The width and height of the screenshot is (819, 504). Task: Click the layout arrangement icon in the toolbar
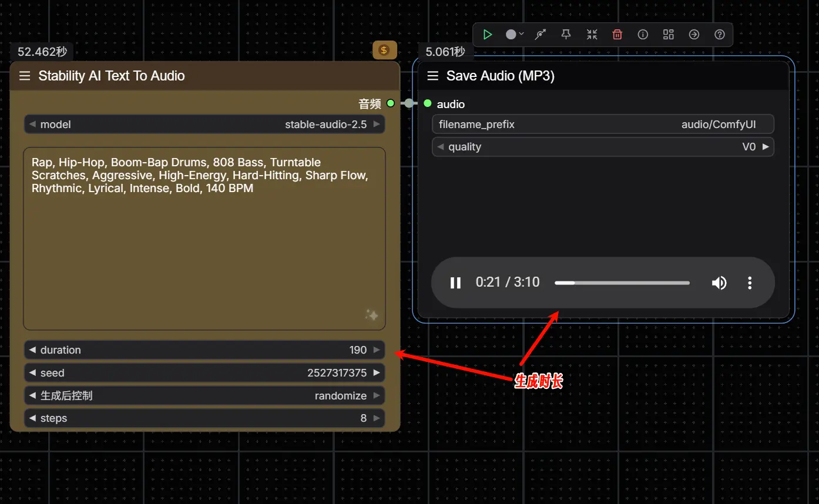tap(668, 34)
